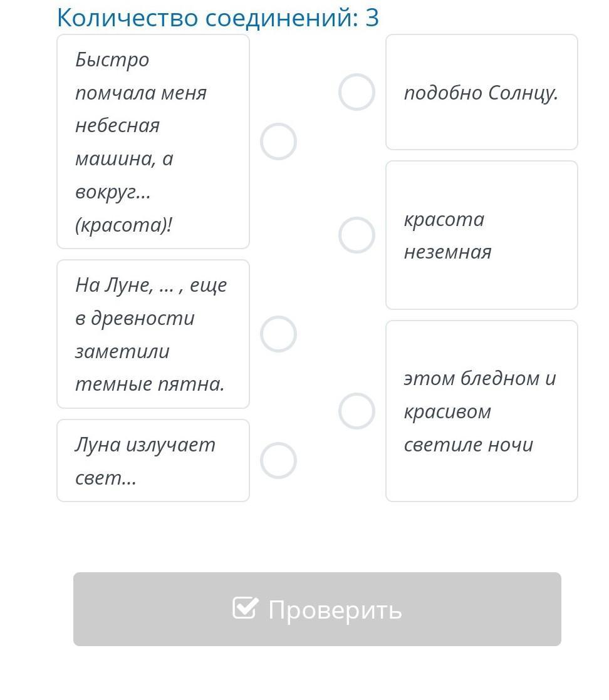Select connector circle next to 'подобно Солнцу'
The image size is (609, 700).
click(x=357, y=92)
